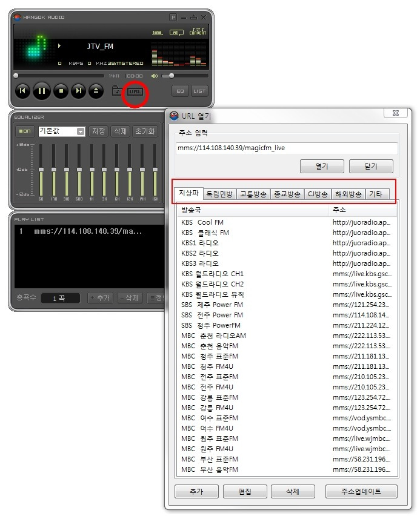
Task: Click the address input field
Action: (x=287, y=148)
